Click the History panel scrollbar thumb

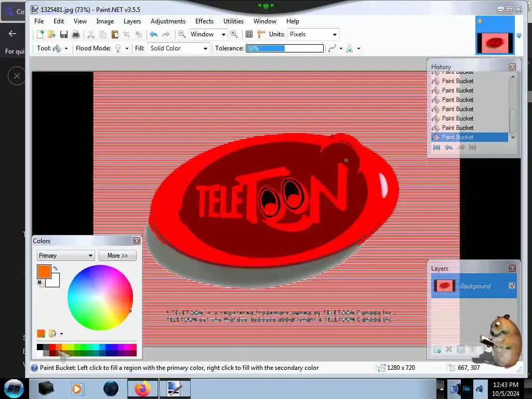pyautogui.click(x=513, y=121)
